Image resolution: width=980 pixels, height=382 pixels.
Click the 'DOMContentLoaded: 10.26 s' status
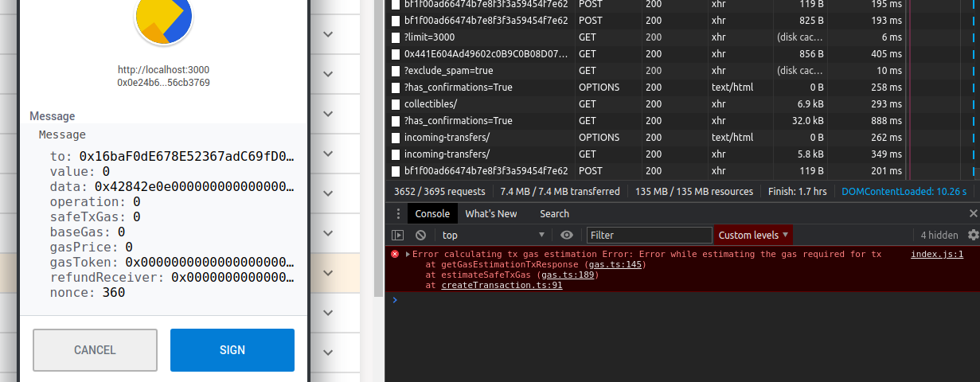point(904,192)
